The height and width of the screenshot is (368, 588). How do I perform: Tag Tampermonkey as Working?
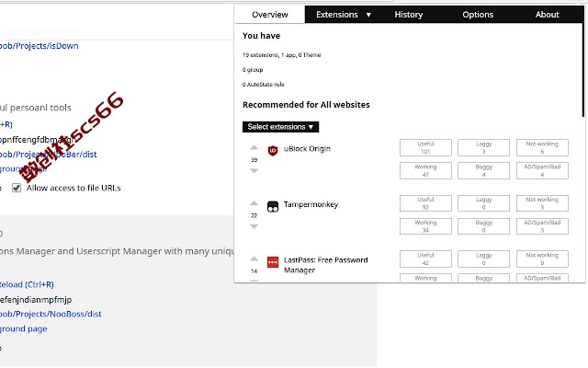click(x=425, y=226)
